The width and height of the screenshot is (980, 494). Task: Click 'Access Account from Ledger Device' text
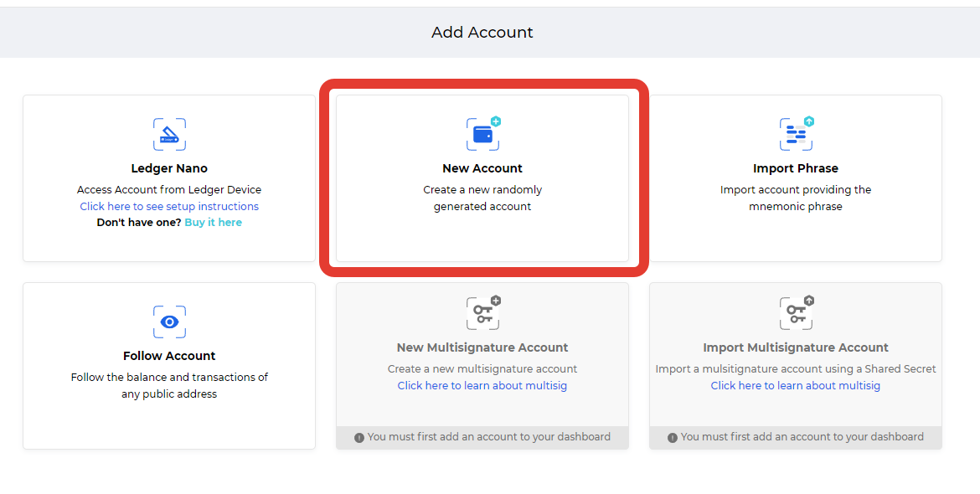[169, 189]
